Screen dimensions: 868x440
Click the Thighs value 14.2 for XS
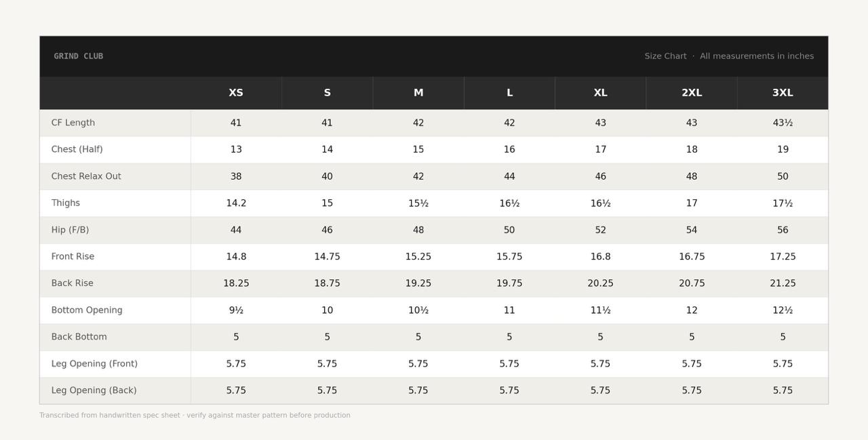(x=236, y=203)
